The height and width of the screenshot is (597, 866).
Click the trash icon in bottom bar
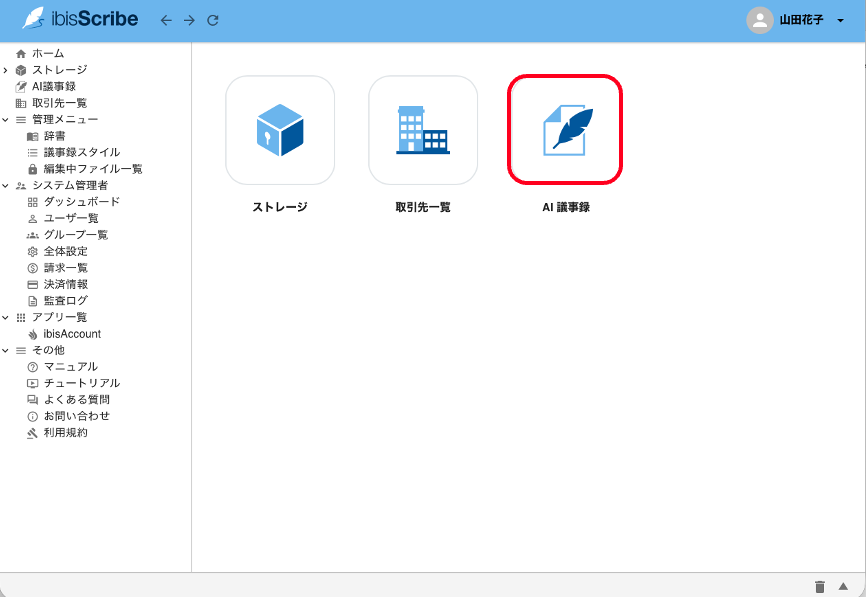coord(820,587)
